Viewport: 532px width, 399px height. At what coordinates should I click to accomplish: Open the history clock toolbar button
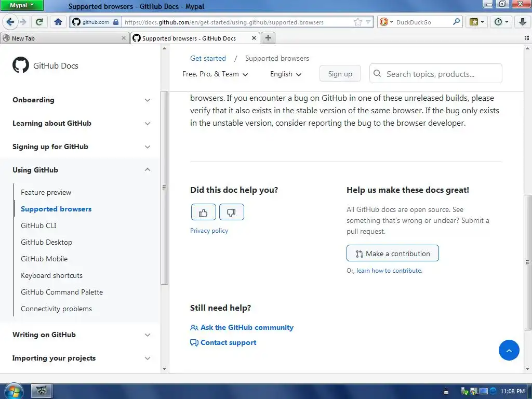(501, 22)
